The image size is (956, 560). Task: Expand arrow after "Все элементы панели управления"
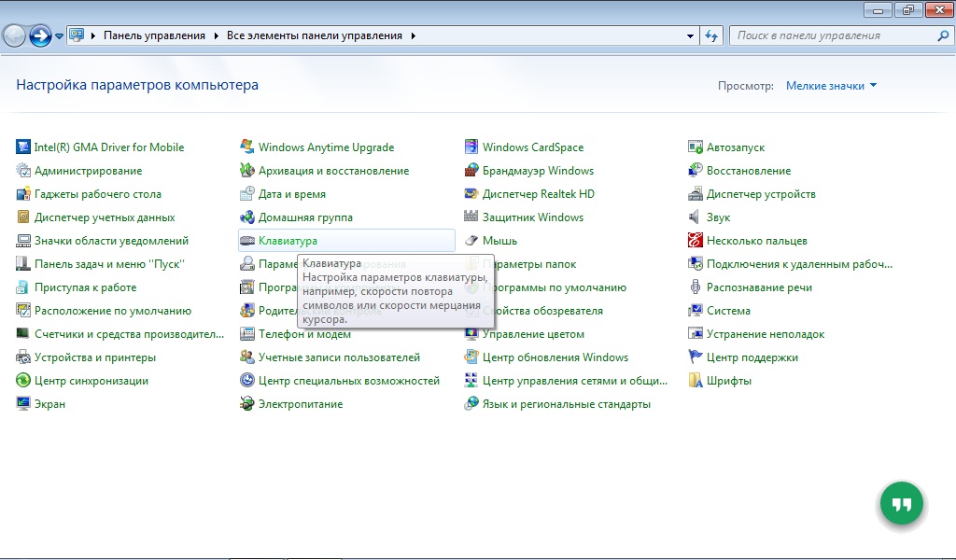click(414, 36)
